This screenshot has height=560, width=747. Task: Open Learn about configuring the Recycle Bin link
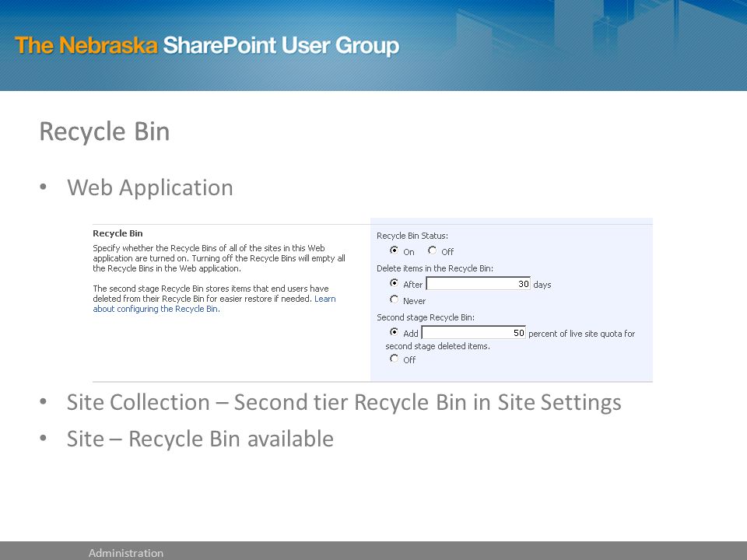[215, 304]
